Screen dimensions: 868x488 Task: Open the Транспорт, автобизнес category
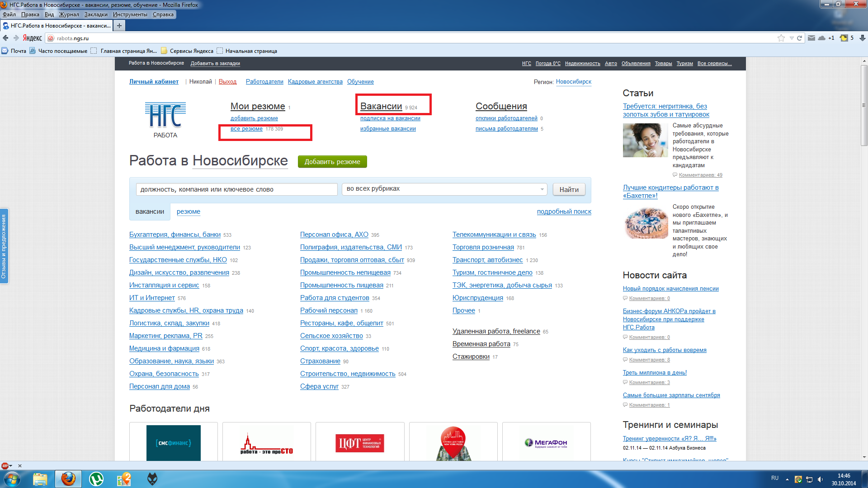coord(487,260)
